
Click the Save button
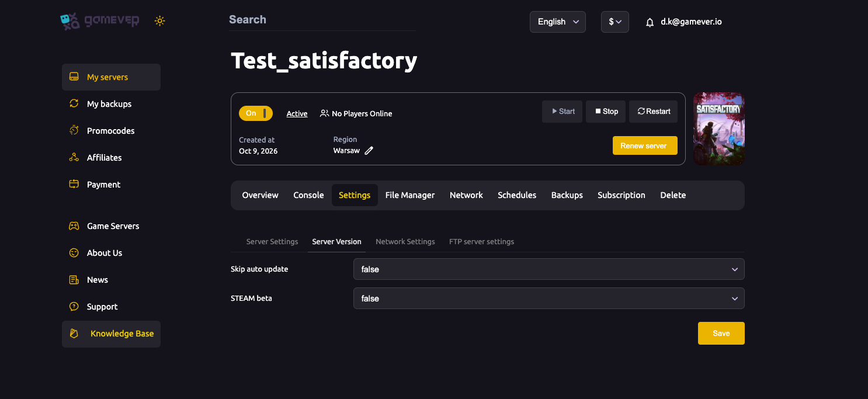[x=721, y=333]
